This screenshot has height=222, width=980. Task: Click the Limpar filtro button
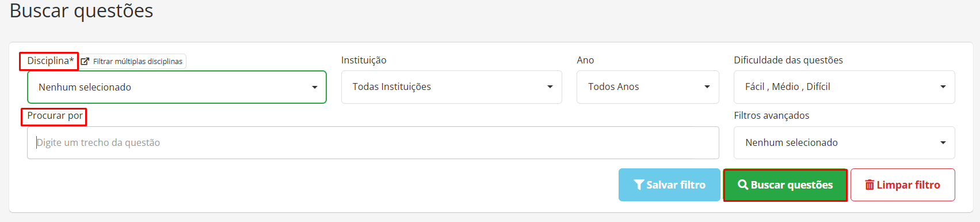903,185
